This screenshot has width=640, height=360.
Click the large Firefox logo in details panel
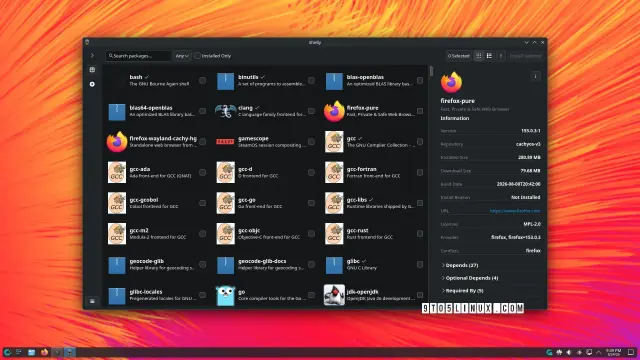pos(451,82)
